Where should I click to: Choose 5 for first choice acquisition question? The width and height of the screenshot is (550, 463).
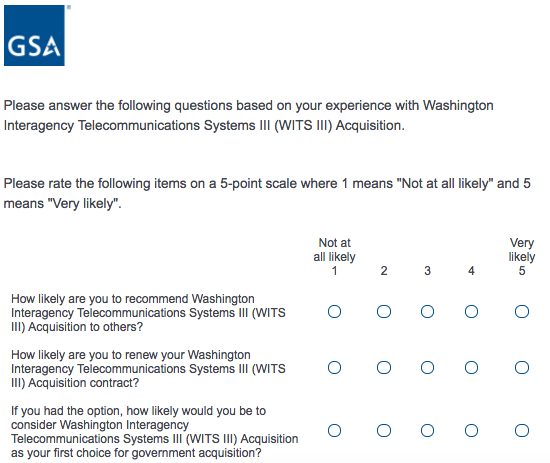[522, 430]
